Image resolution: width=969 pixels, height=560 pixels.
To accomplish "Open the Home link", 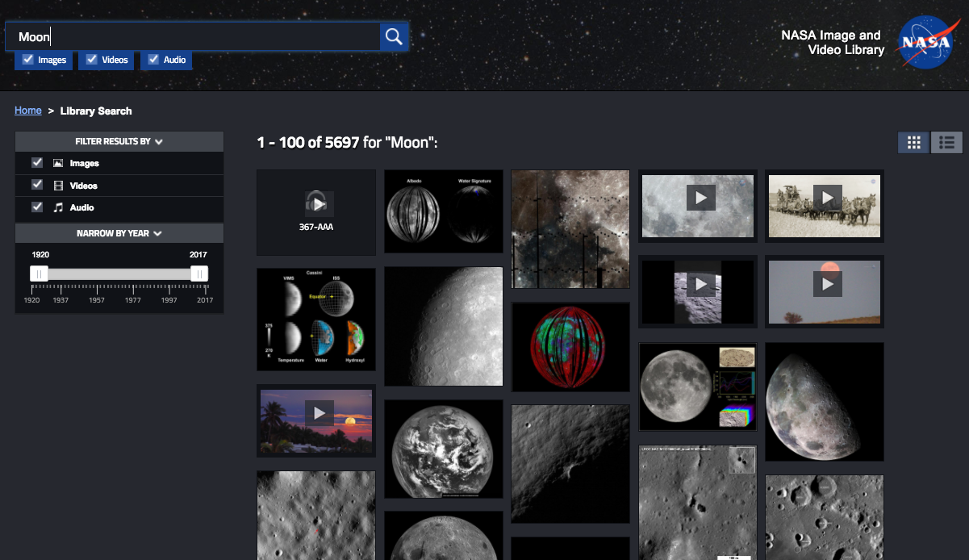I will 27,110.
